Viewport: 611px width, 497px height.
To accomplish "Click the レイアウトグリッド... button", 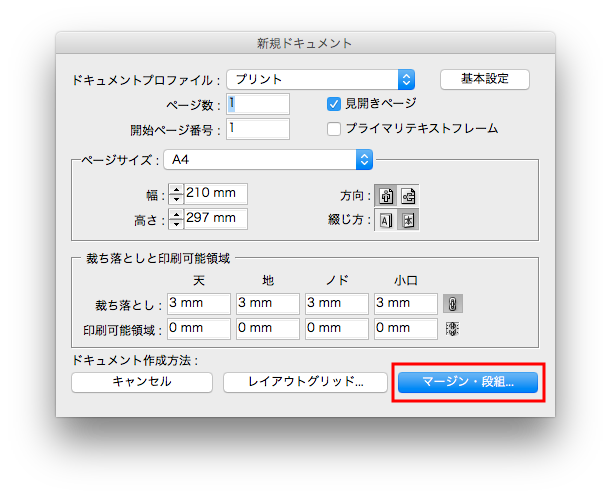I will [x=304, y=381].
